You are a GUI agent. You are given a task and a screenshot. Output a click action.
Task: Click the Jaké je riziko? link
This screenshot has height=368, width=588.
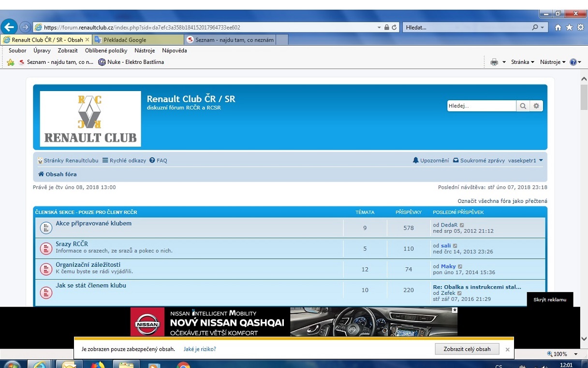pyautogui.click(x=200, y=349)
